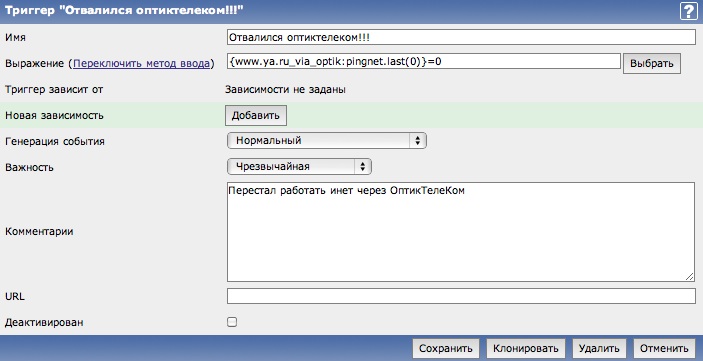Click inside the Комментарии text area
The height and width of the screenshot is (361, 703).
tap(461, 232)
